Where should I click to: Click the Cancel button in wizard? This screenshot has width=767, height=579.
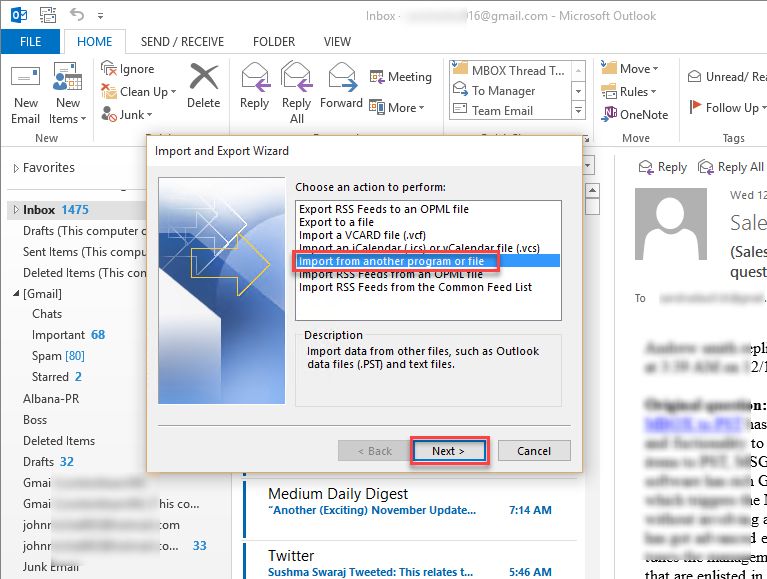[x=534, y=451]
